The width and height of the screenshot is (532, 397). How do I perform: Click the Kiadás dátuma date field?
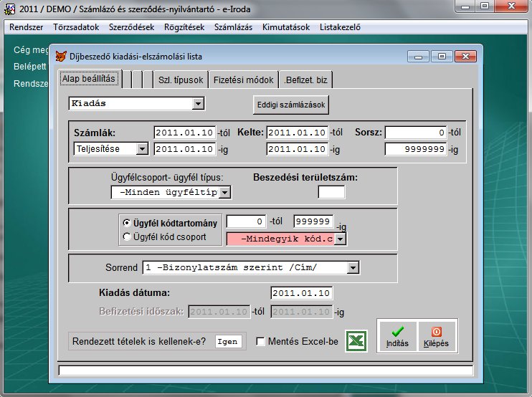[302, 293]
